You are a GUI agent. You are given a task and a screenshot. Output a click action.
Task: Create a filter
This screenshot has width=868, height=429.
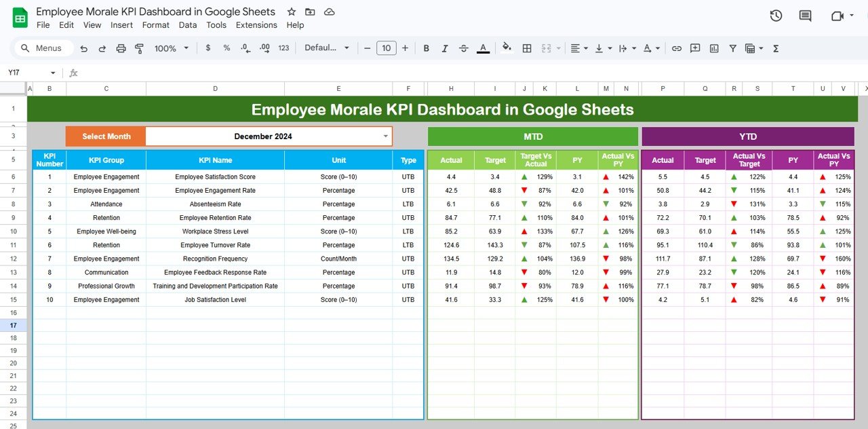click(732, 48)
